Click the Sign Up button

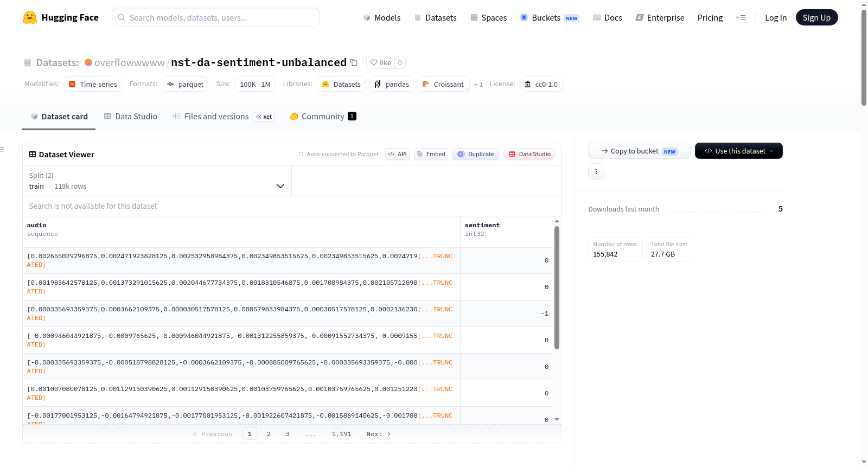pos(816,17)
